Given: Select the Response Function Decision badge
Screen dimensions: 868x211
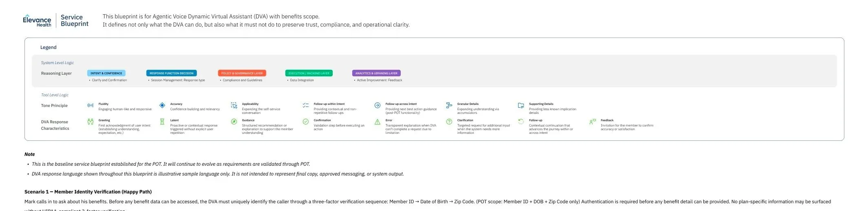Looking at the screenshot, I should 171,73.
